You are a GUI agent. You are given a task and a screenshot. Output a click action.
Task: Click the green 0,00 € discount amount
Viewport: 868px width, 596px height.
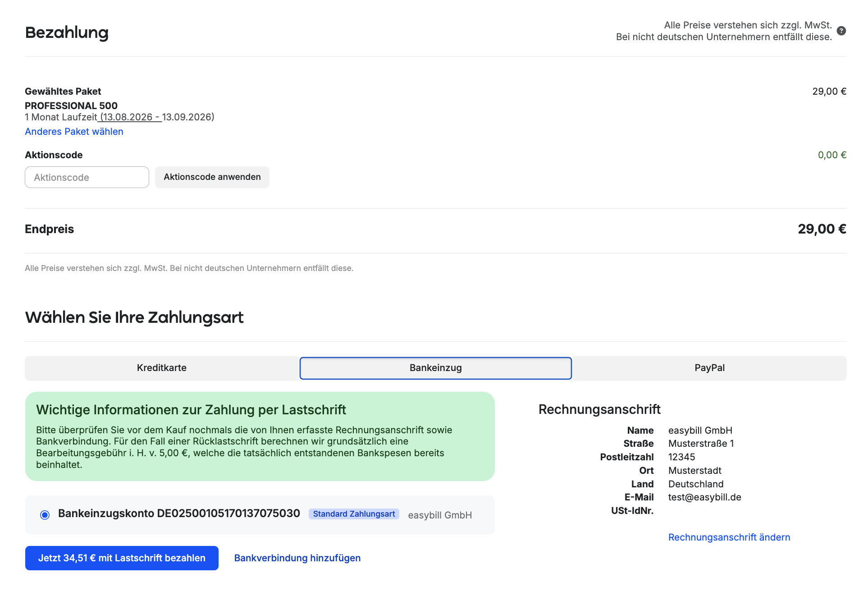click(x=832, y=155)
